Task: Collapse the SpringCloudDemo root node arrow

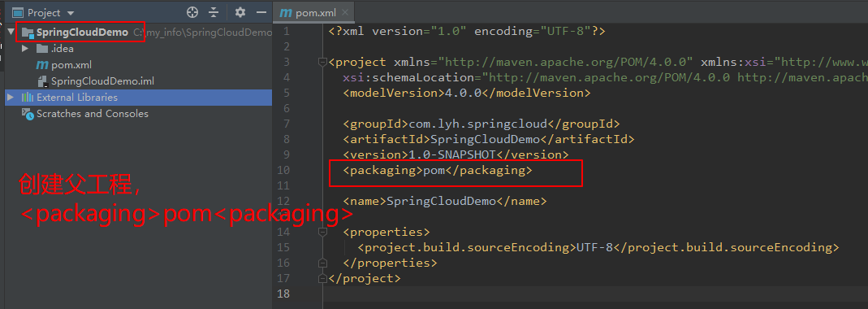Action: (x=11, y=33)
